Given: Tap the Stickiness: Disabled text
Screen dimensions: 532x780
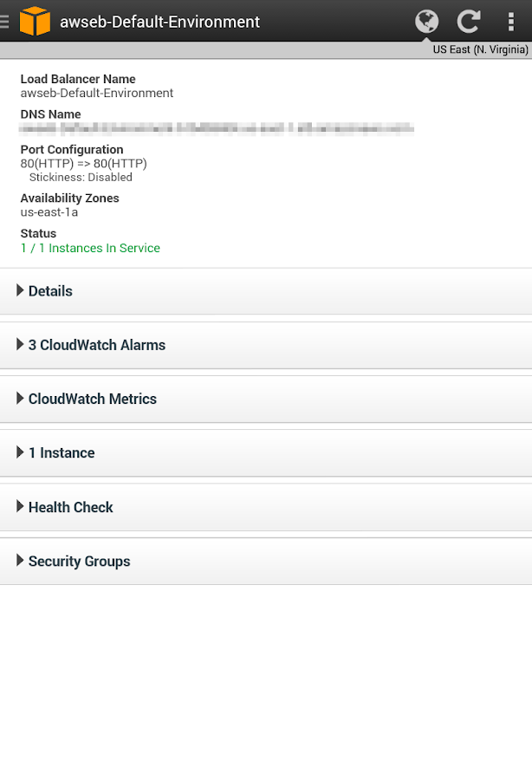Looking at the screenshot, I should click(x=81, y=178).
